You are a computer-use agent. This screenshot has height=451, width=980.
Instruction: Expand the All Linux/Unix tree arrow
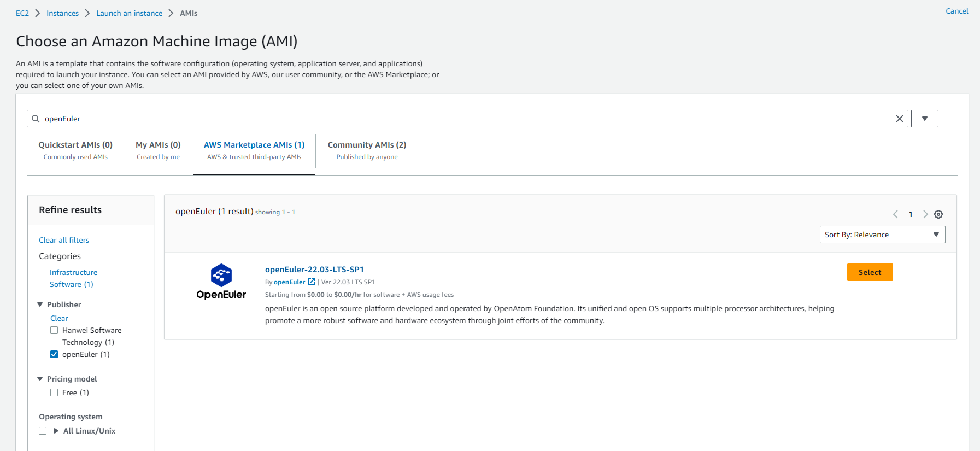[x=56, y=431]
